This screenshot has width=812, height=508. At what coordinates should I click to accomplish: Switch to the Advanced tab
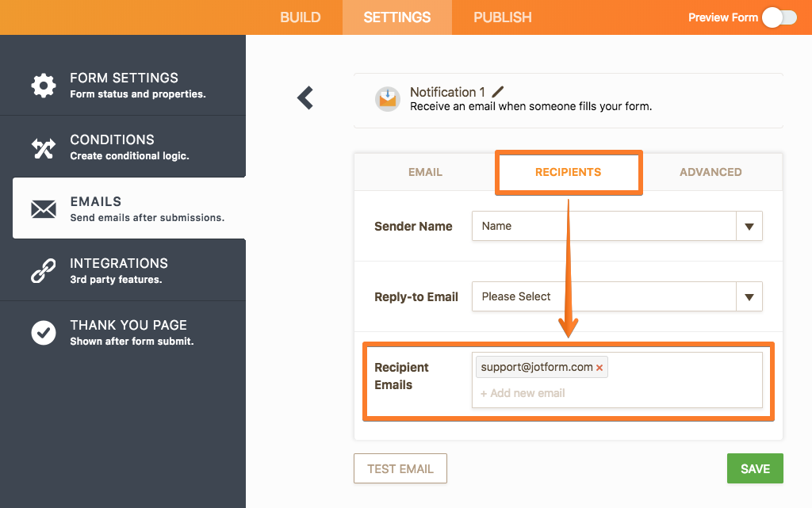(710, 172)
